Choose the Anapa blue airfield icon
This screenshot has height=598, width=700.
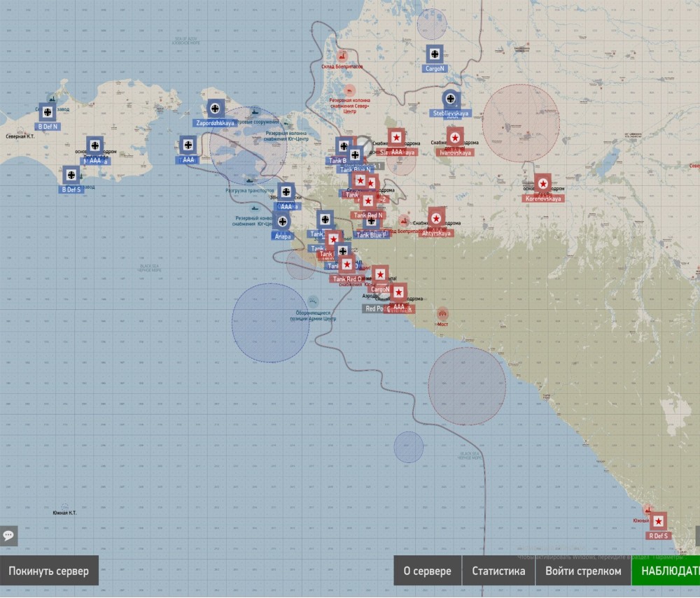[x=282, y=221]
